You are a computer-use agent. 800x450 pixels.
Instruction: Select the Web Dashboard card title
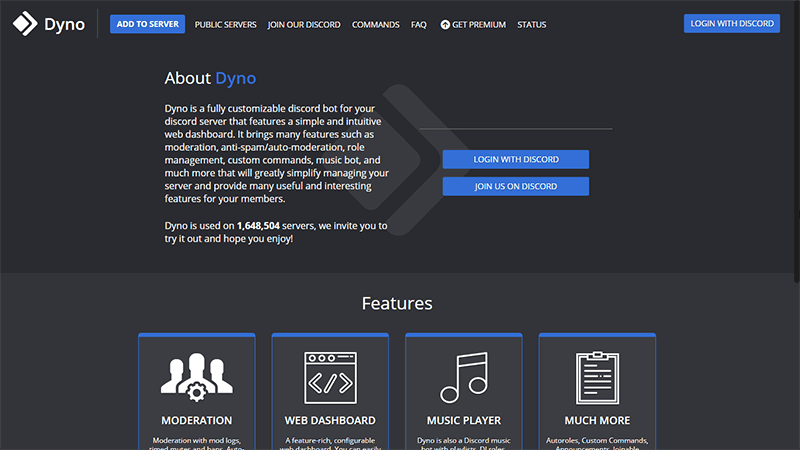pyautogui.click(x=330, y=421)
